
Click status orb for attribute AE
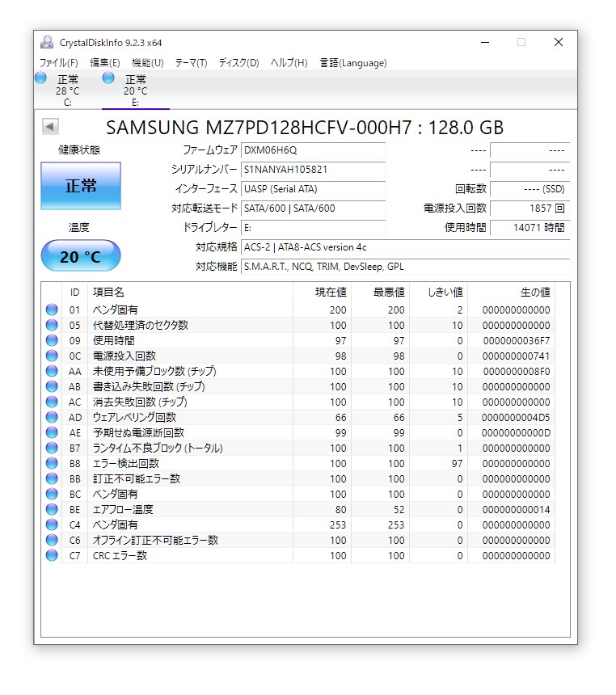point(52,432)
